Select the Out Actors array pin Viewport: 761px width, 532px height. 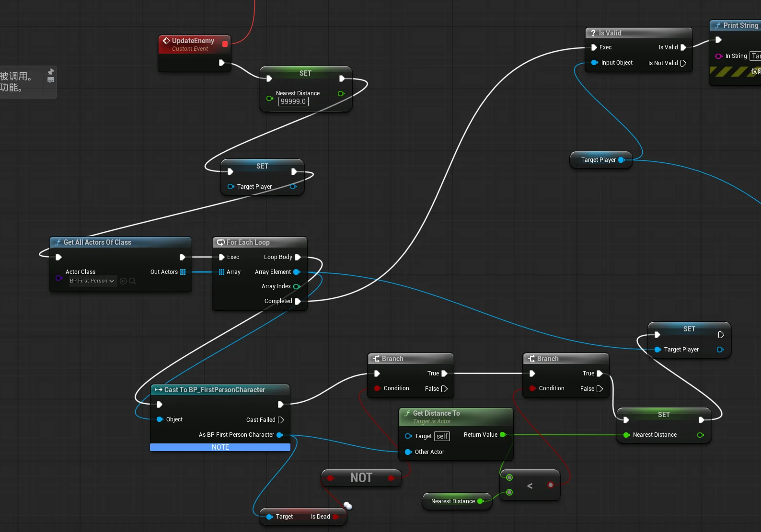click(x=183, y=272)
